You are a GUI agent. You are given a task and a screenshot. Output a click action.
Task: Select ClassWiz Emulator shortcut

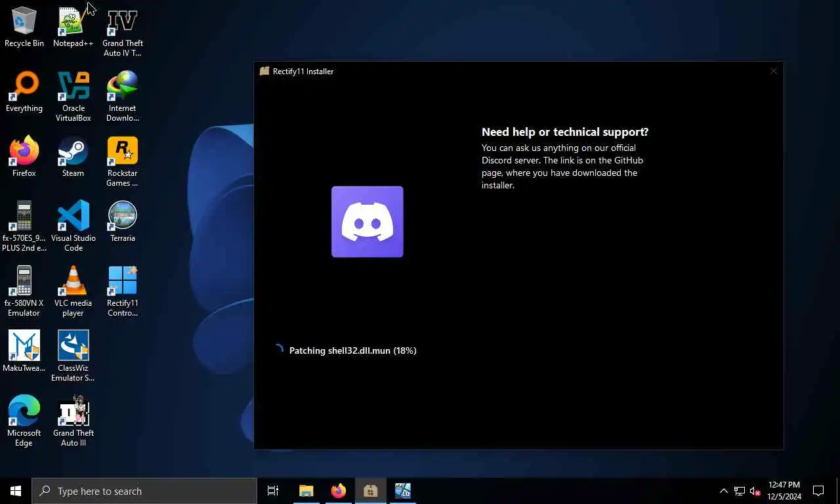click(x=73, y=357)
